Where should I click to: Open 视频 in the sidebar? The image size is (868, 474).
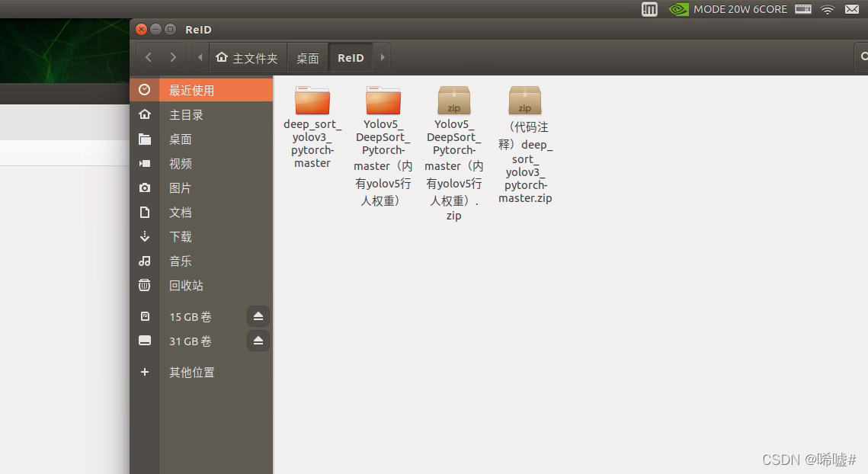coord(181,163)
